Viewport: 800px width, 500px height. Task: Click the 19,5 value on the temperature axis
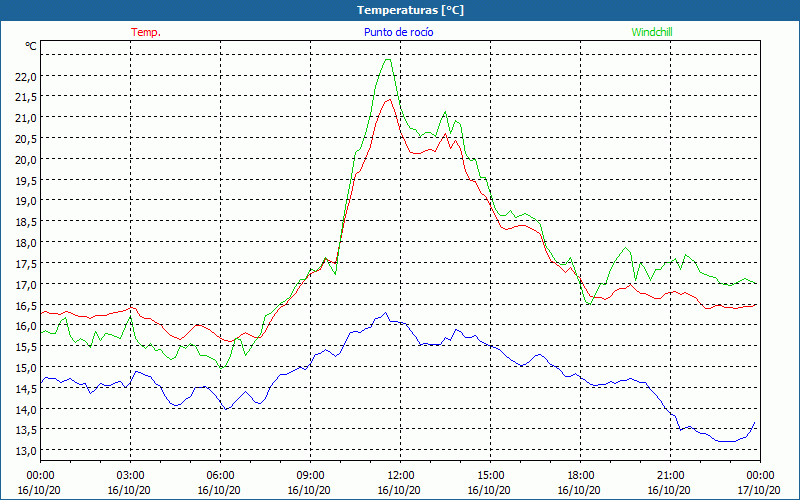(26, 181)
